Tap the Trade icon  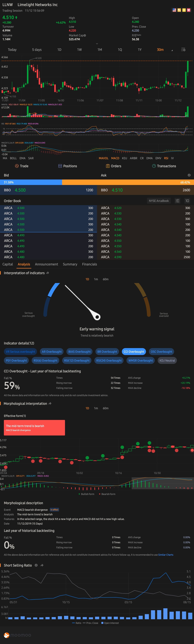coord(17,166)
